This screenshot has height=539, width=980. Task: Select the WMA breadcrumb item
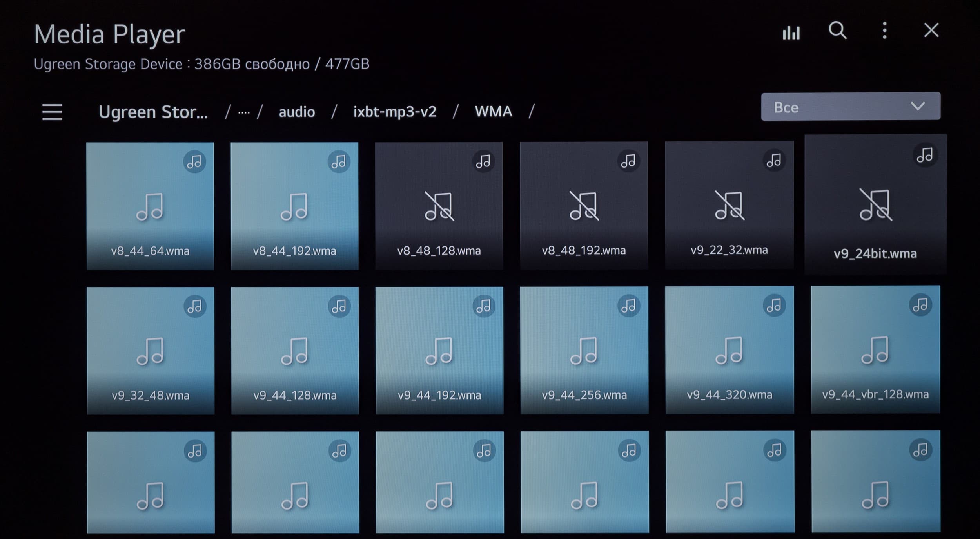pyautogui.click(x=494, y=112)
